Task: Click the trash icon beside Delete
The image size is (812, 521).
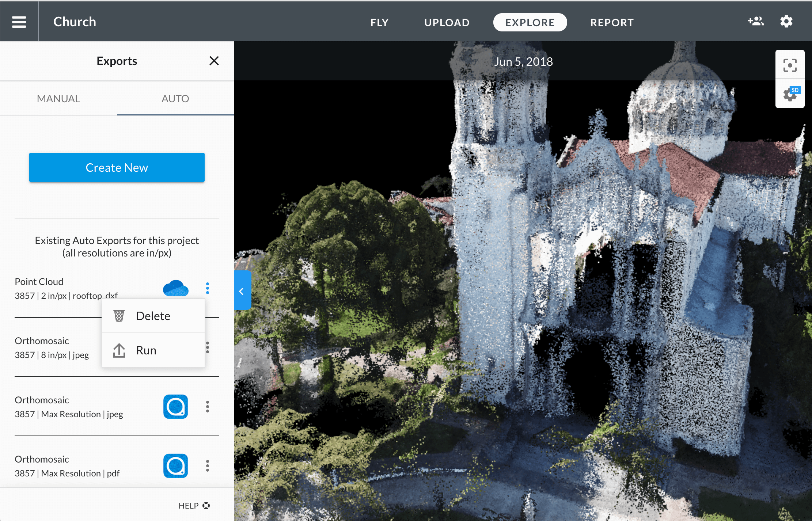Action: click(119, 316)
